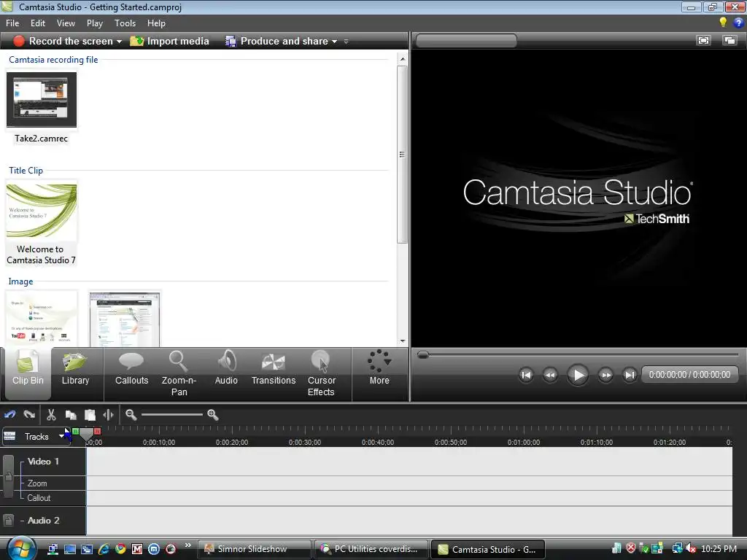Click the preview dimensions dropdown field
The height and width of the screenshot is (560, 747).
coord(466,41)
